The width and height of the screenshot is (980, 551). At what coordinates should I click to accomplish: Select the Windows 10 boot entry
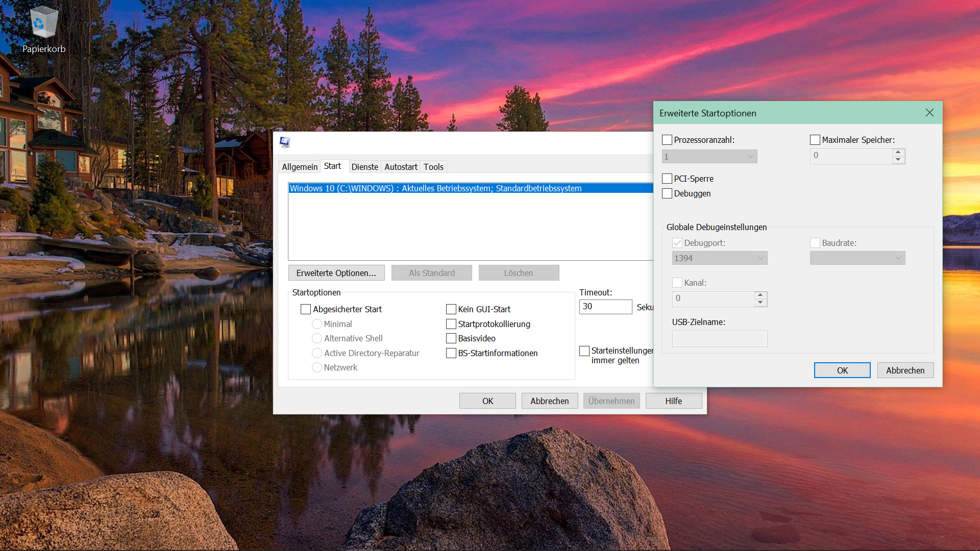435,188
